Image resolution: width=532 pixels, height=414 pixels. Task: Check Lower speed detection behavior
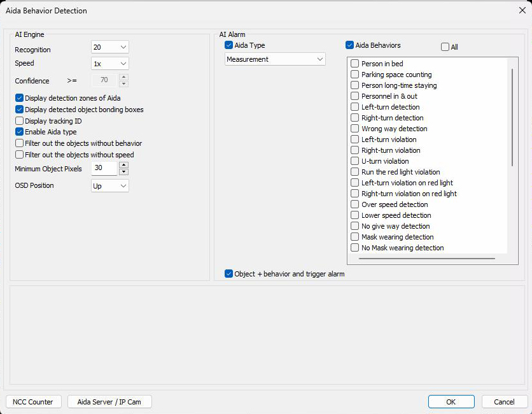[x=354, y=215]
